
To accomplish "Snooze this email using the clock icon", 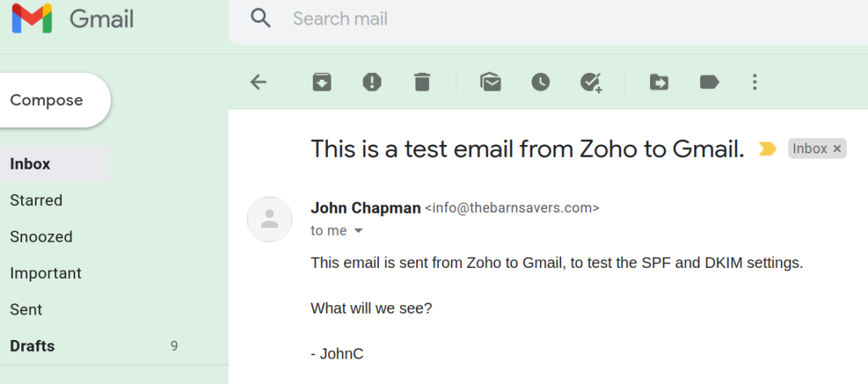I will point(541,82).
